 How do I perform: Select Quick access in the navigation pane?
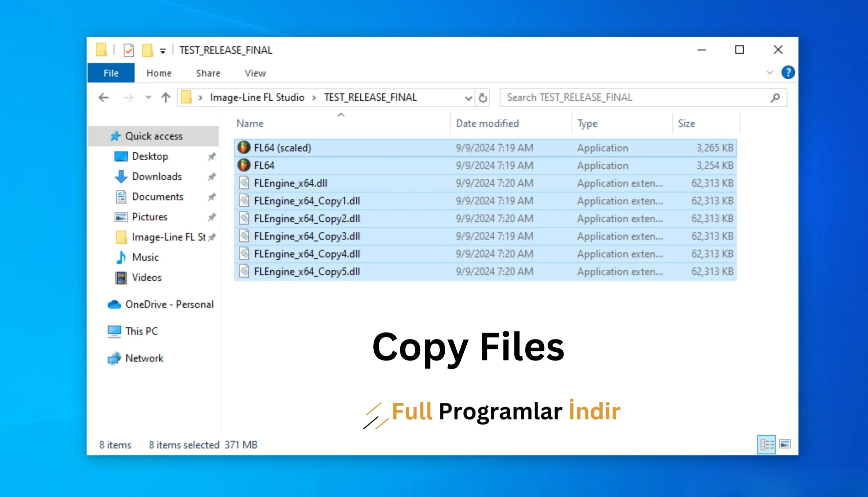154,136
